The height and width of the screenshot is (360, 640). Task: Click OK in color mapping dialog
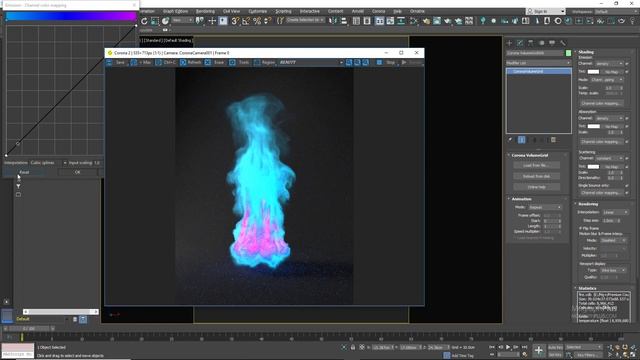[78, 172]
